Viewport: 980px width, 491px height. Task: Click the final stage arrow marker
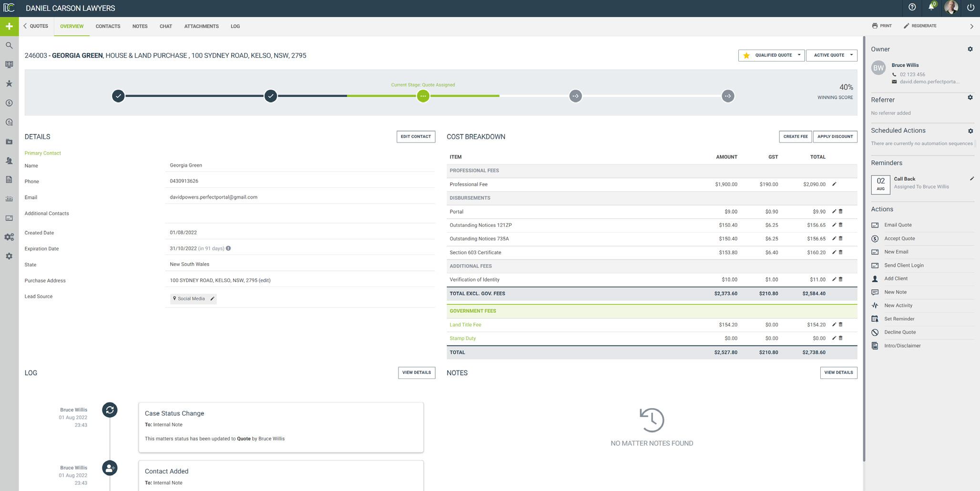(x=727, y=96)
